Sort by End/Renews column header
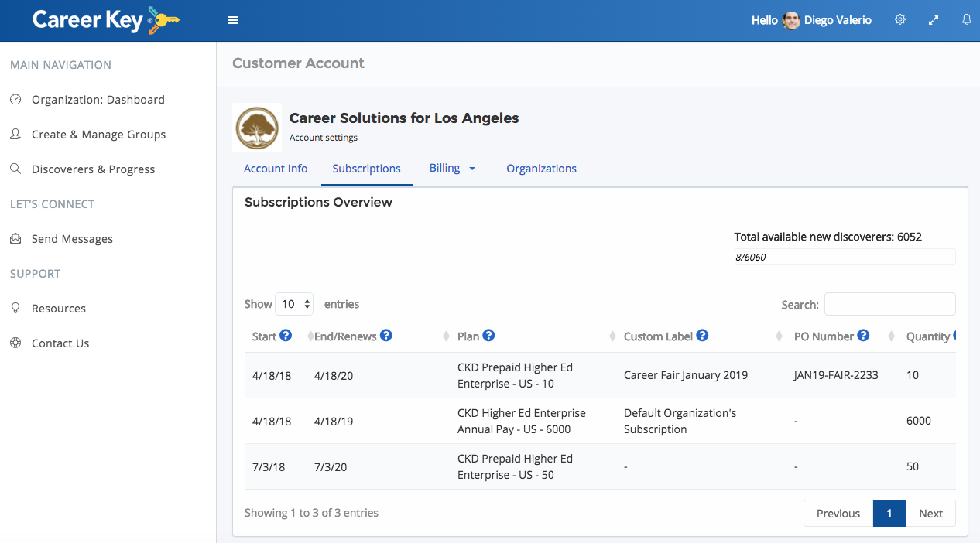Screen dimensions: 980x543 coord(345,336)
